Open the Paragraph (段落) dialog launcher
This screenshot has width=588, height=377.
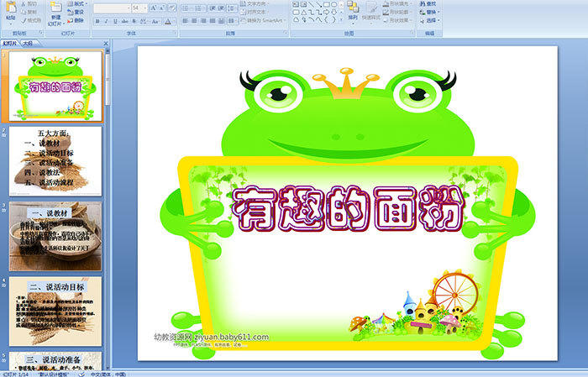[286, 34]
